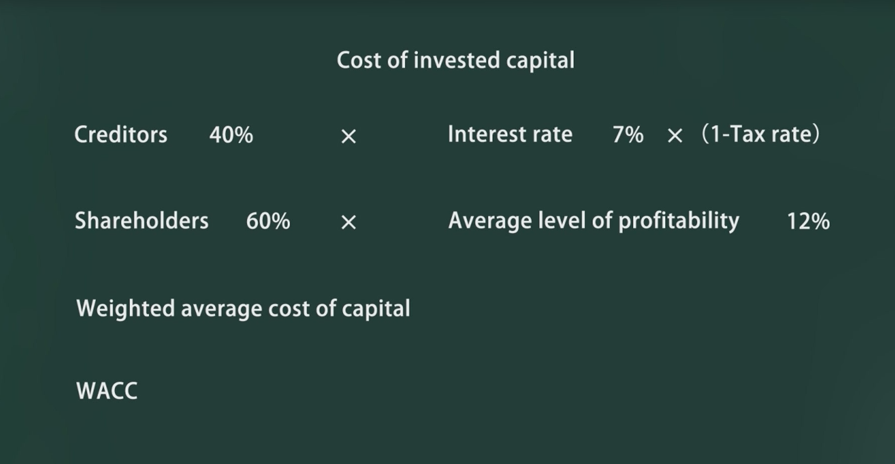Viewport: 895px width, 464px height.
Task: Click the word "Average" in the shareholders row
Action: [x=489, y=221]
